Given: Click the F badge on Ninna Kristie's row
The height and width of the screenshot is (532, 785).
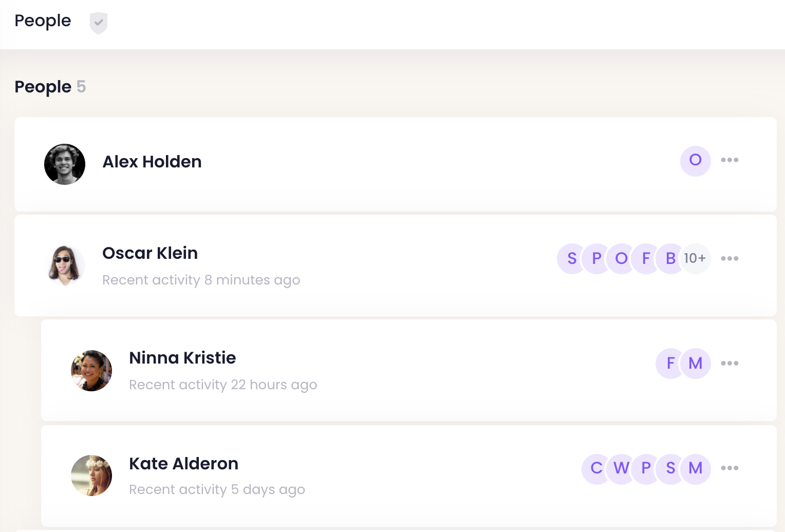Looking at the screenshot, I should (x=670, y=363).
